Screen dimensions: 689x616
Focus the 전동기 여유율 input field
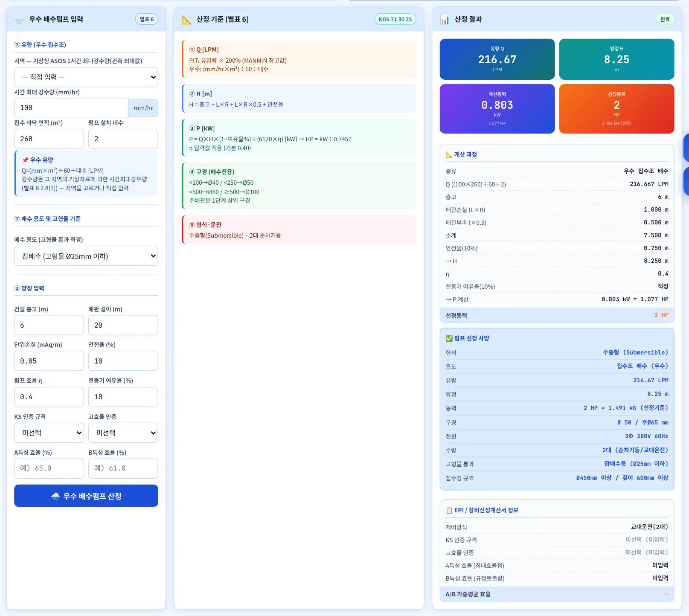pyautogui.click(x=123, y=397)
